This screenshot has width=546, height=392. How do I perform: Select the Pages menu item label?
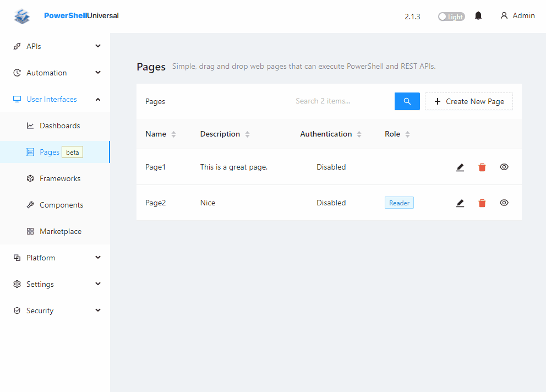(x=50, y=153)
